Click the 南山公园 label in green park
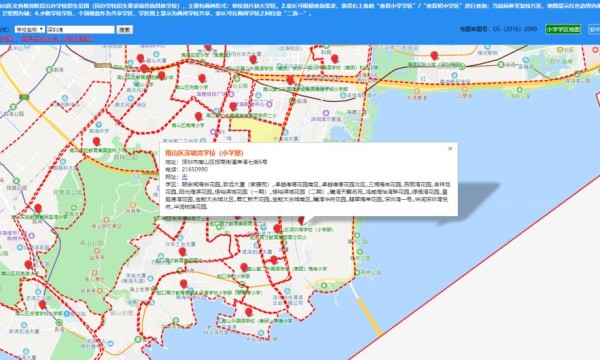This screenshot has width=600, height=360. click(92, 243)
